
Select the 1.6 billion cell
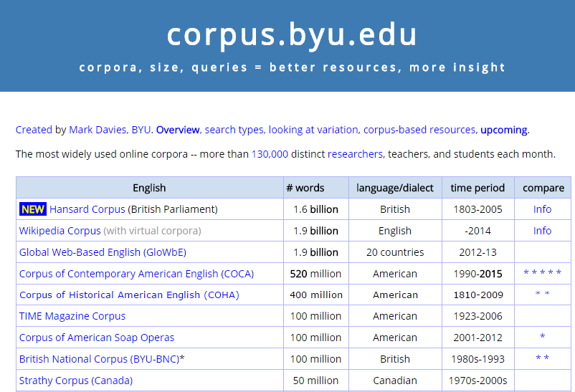[x=315, y=209]
